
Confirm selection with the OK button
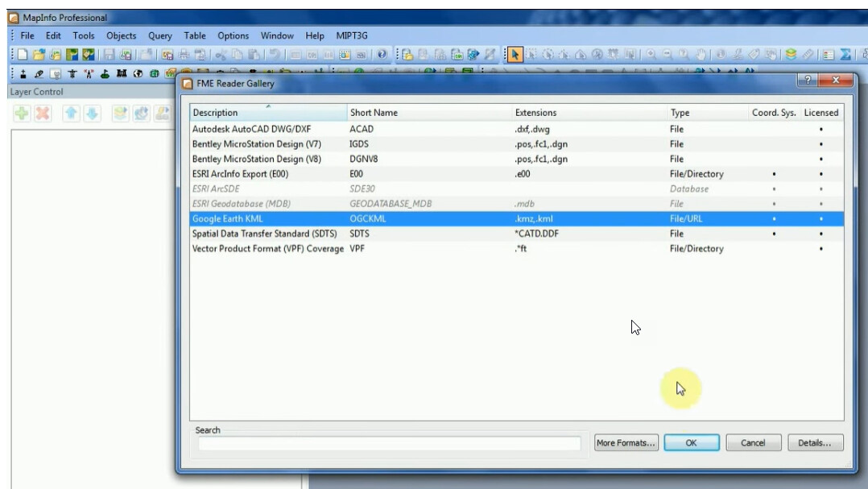(x=691, y=443)
